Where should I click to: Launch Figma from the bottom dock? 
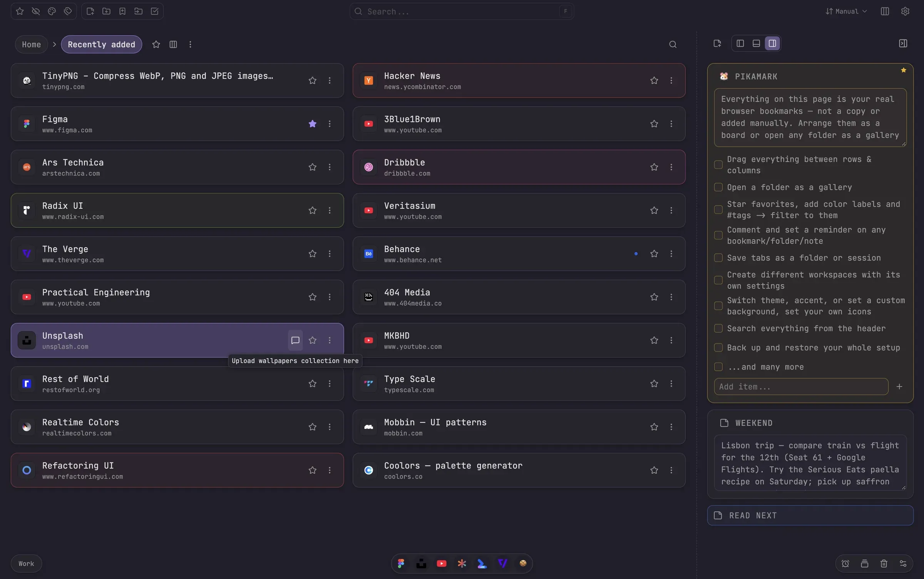coord(401,564)
